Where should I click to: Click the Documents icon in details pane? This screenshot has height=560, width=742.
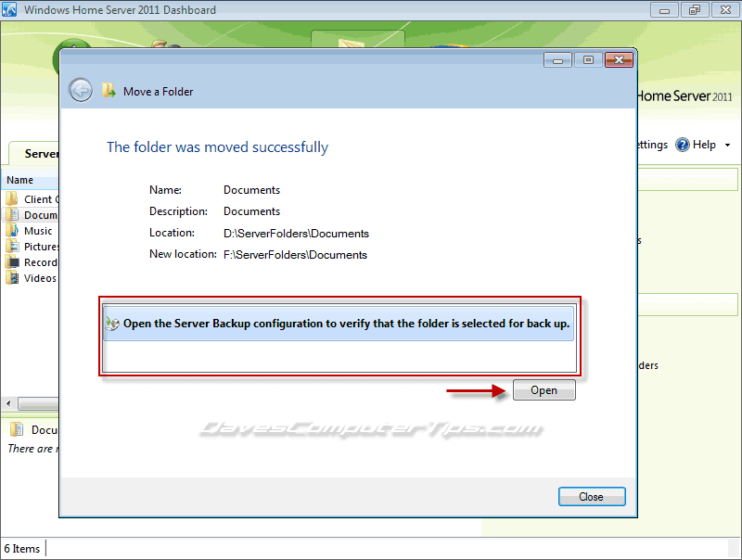(x=17, y=429)
